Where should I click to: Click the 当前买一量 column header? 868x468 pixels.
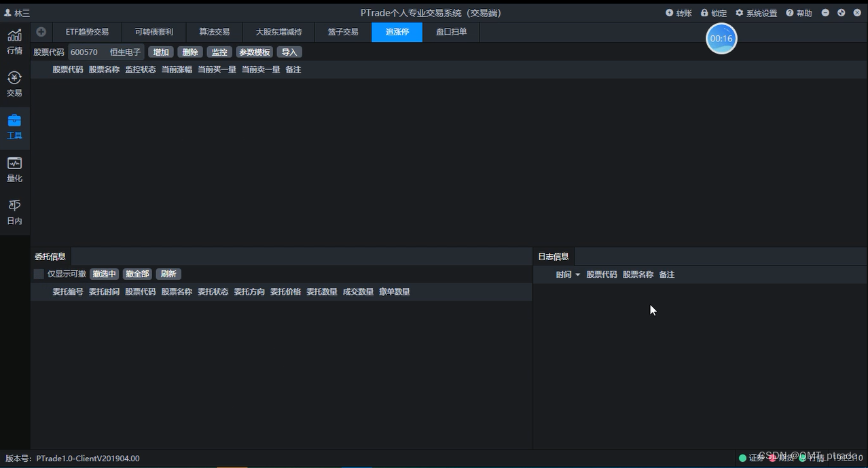[x=217, y=69]
